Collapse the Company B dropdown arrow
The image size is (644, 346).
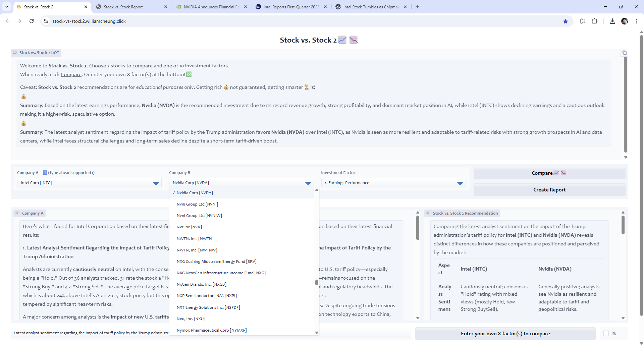308,183
